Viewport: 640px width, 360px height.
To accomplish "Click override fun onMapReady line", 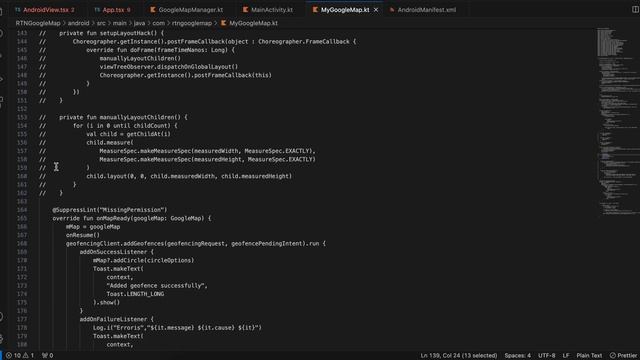I will click(x=132, y=218).
